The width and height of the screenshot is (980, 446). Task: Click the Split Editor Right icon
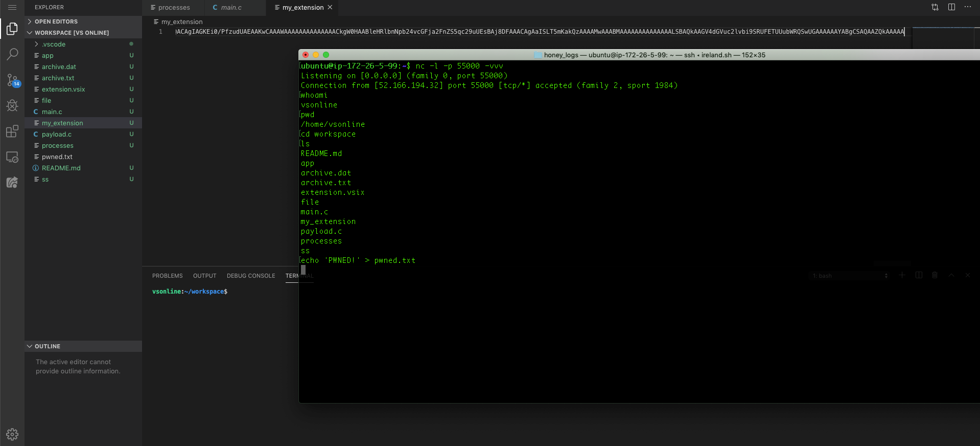[951, 7]
